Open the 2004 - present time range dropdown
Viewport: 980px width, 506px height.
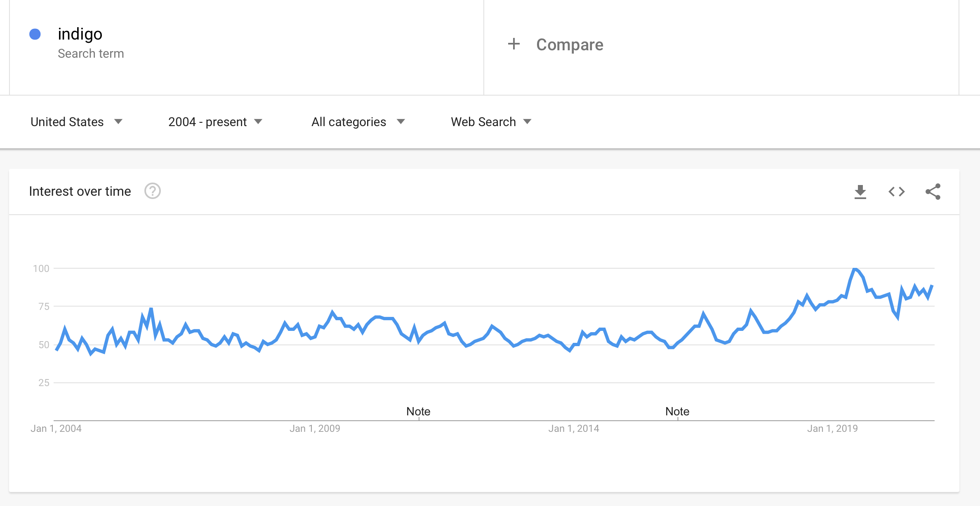tap(215, 122)
